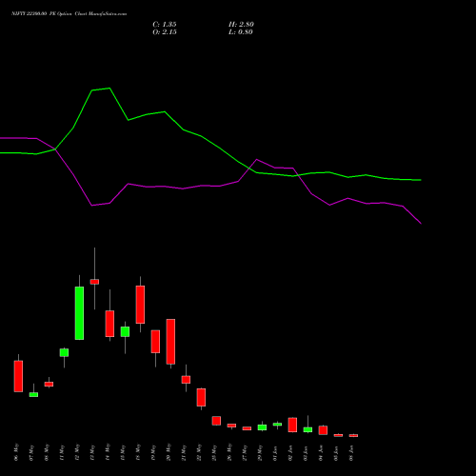The height and width of the screenshot is (476, 476).
Task: Select the open value O: 2.15
Action: click(x=165, y=32)
